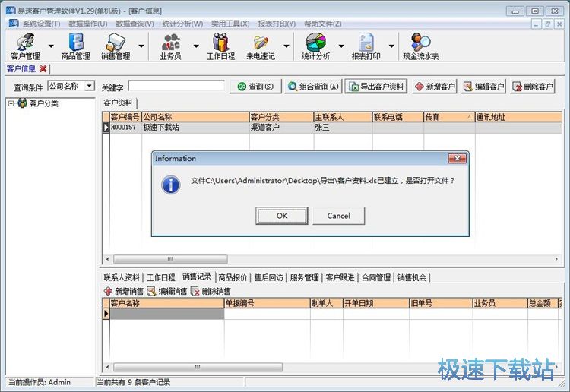The image size is (570, 392).
Task: Switch to the 销售机会 tab
Action: click(412, 277)
